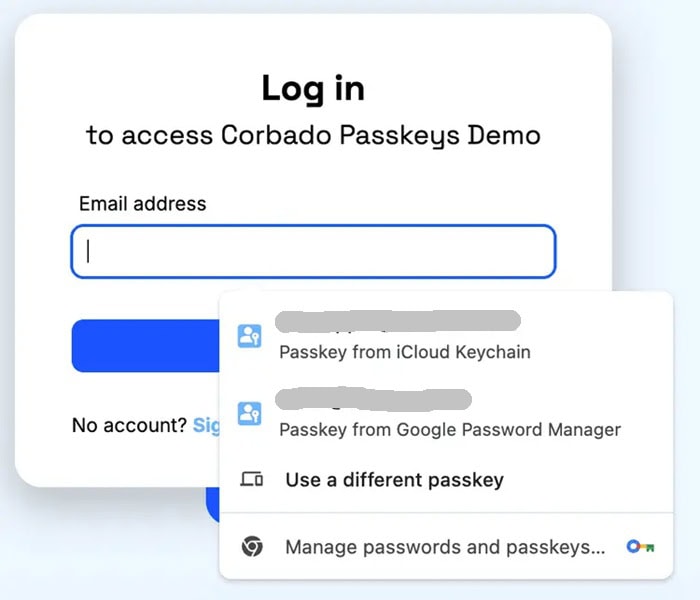Screen dimensions: 700x600
Task: Click the Chrome logo icon in the popup
Action: (252, 546)
